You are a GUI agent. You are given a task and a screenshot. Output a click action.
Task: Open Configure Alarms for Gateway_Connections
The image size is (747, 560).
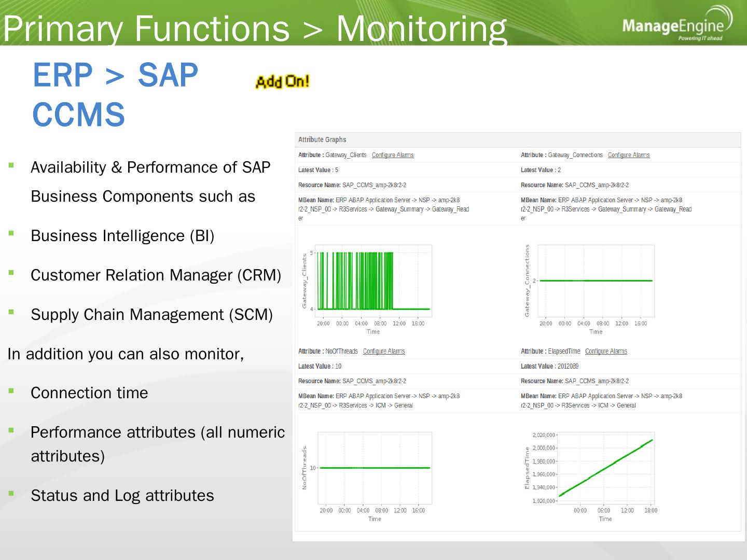629,155
